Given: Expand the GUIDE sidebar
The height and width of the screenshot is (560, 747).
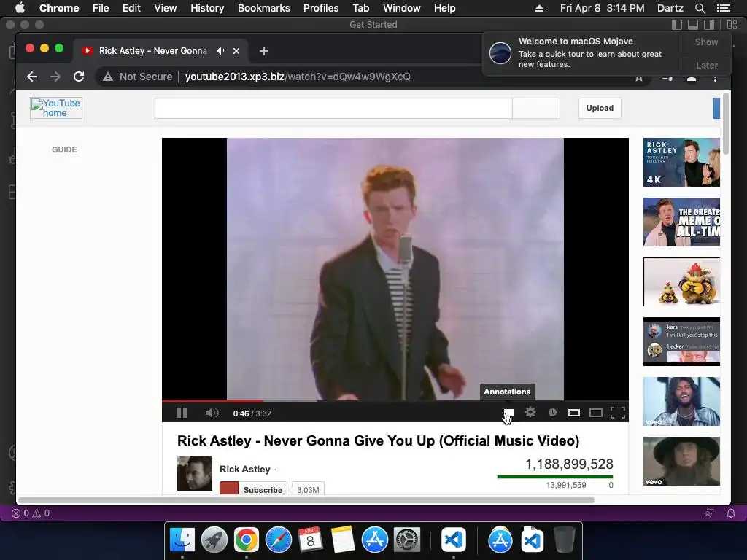Looking at the screenshot, I should [x=64, y=149].
